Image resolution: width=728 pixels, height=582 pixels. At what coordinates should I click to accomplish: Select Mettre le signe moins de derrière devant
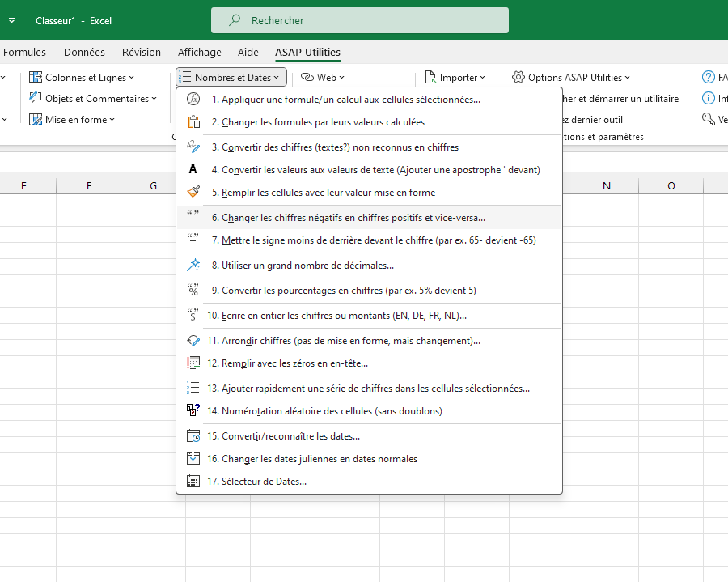tap(370, 240)
